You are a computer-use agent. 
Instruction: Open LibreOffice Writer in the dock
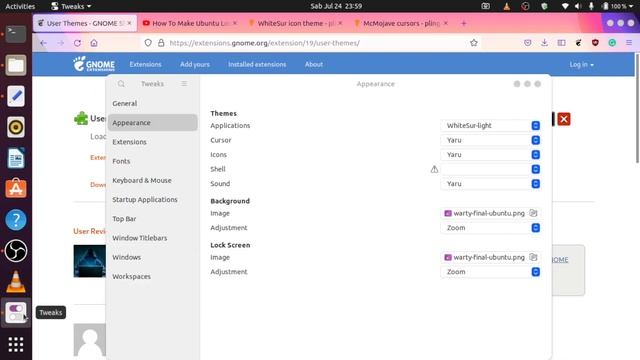click(16, 158)
